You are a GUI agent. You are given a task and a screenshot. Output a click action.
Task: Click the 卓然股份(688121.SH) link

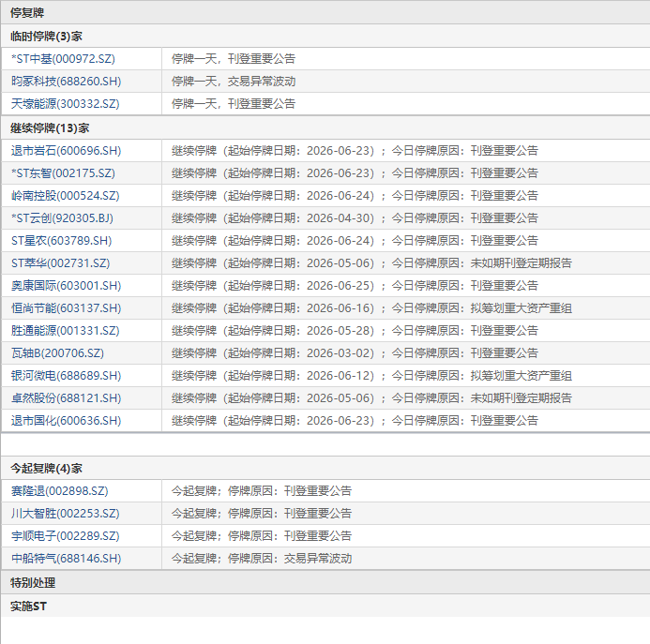(67, 398)
